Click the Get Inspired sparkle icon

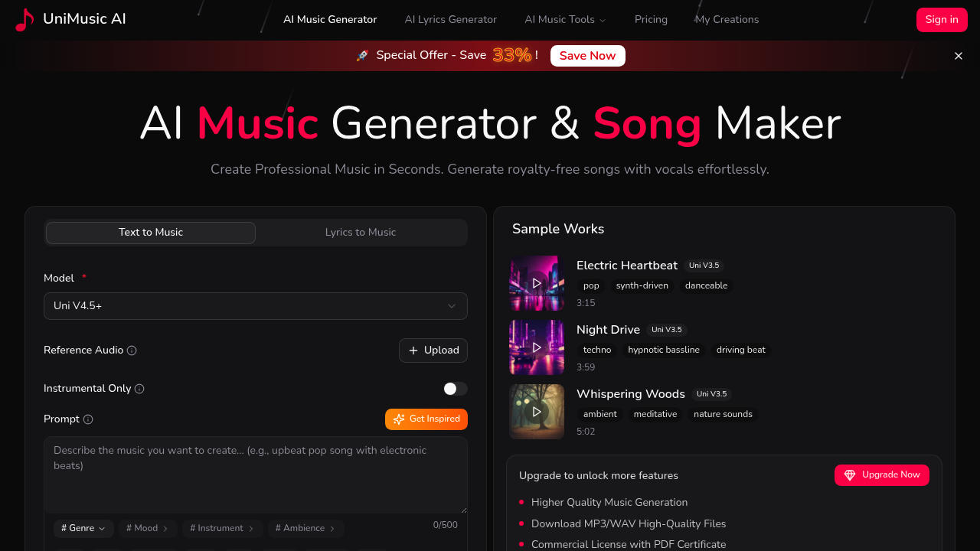tap(398, 419)
